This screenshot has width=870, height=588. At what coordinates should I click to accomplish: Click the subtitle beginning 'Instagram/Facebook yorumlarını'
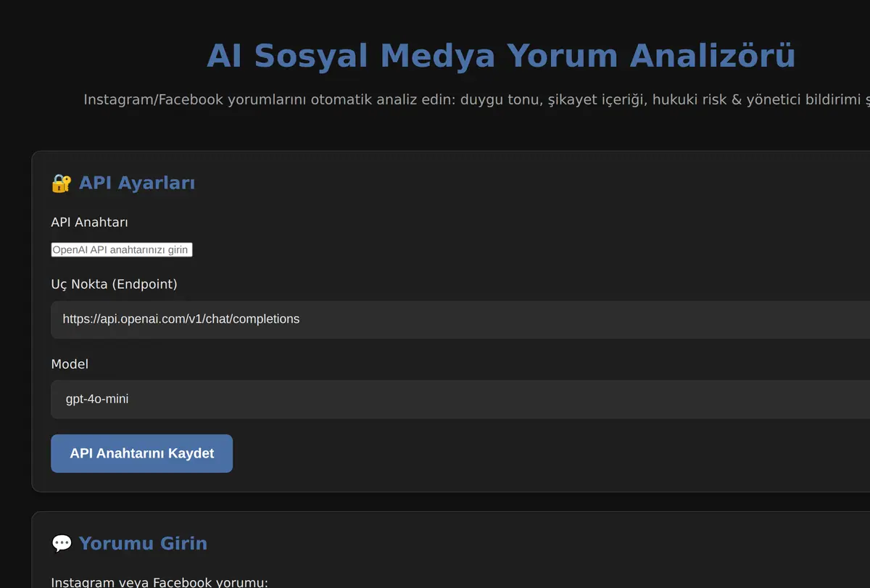coord(476,99)
